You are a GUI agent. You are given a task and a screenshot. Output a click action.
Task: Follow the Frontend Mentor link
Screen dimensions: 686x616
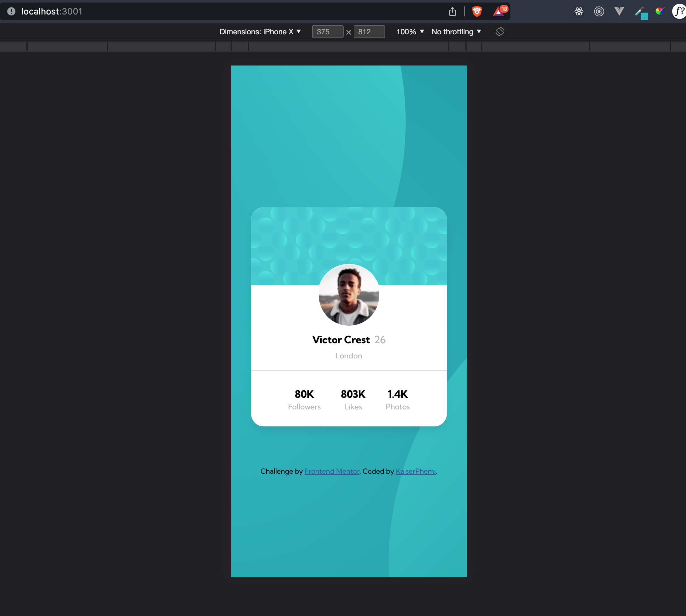332,471
